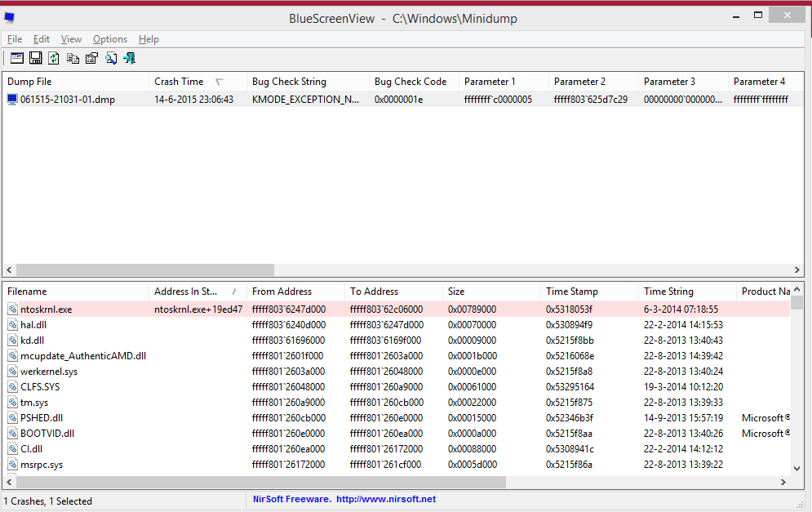Image resolution: width=812 pixels, height=512 pixels.
Task: Click time string 19-3-2014 10:12:20
Action: (683, 387)
